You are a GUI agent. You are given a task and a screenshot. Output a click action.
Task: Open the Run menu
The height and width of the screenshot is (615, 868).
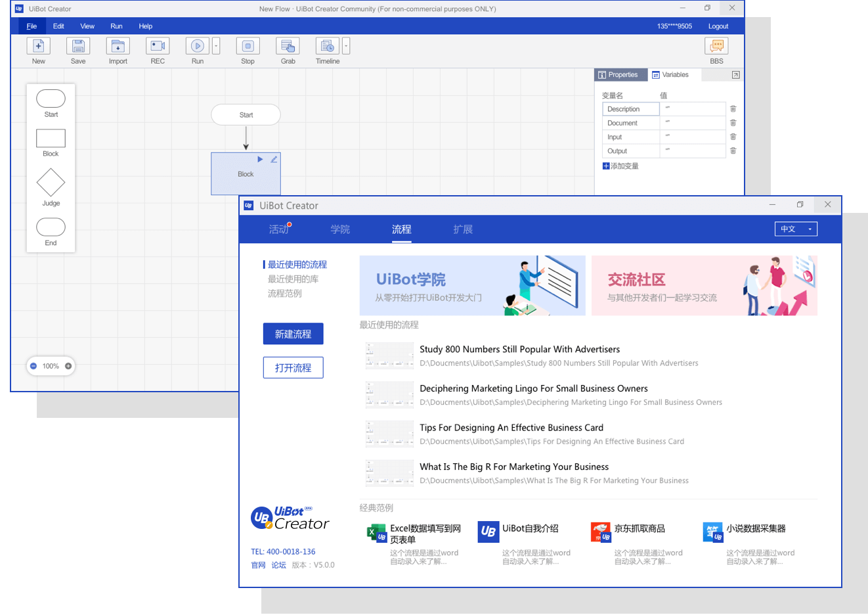point(116,26)
